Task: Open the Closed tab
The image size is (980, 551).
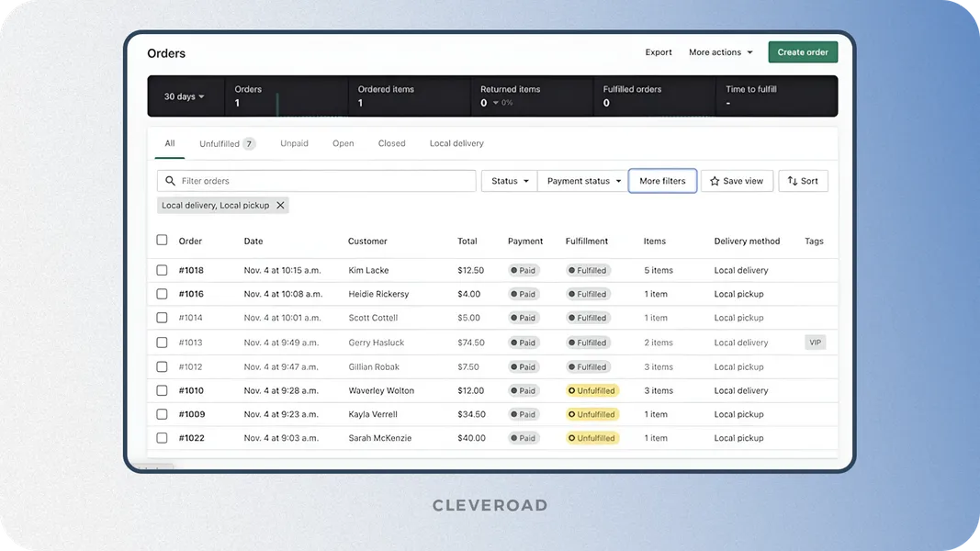Action: (391, 143)
